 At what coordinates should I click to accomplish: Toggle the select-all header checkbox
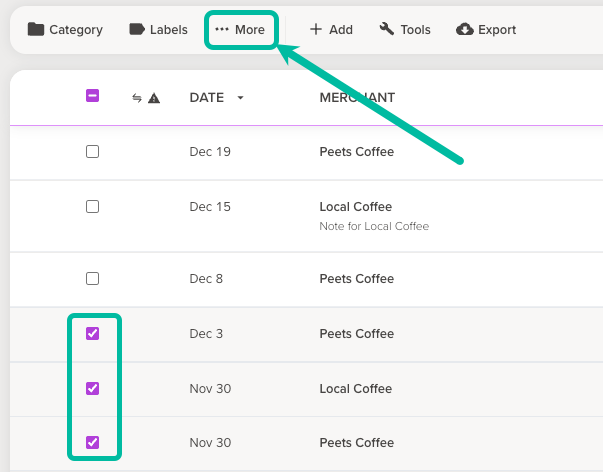click(x=92, y=96)
